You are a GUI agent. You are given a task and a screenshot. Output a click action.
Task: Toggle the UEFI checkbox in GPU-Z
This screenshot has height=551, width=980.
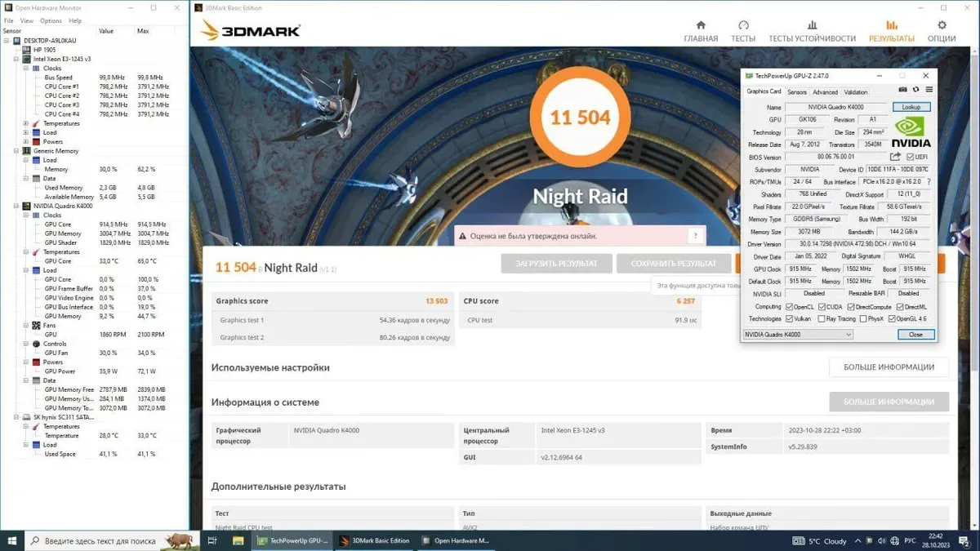click(911, 157)
